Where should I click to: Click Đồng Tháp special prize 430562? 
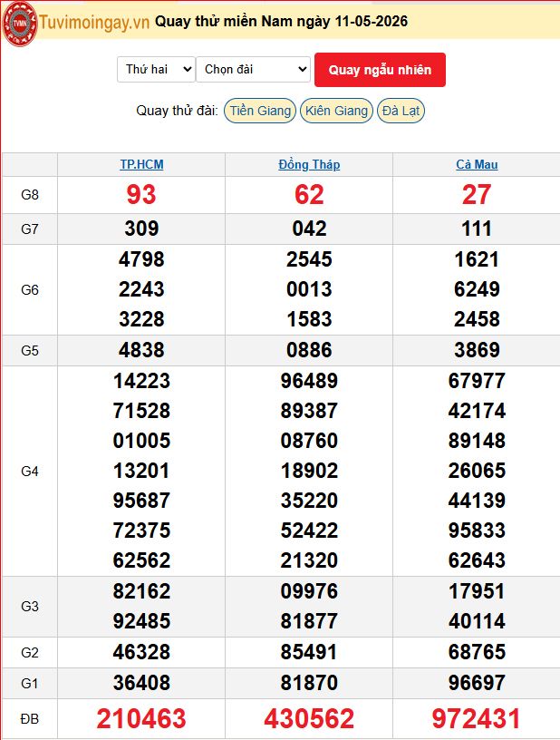(309, 719)
